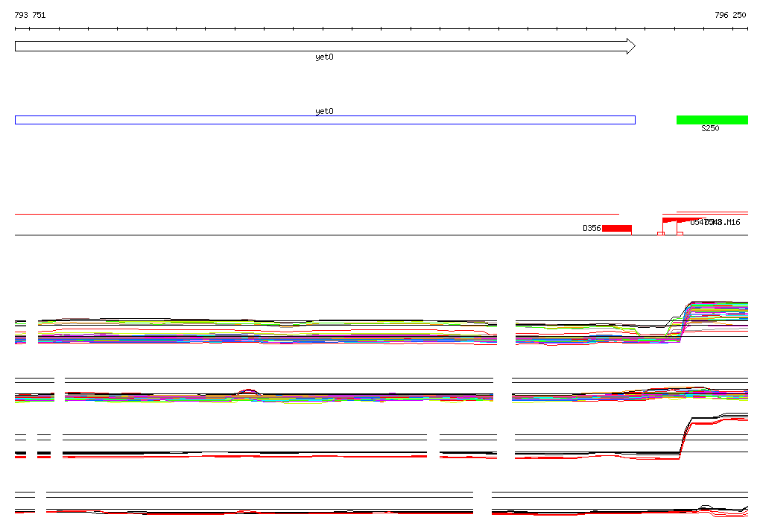Click the arrowhead tip of yetO gene
Screen dimensions: 763x532
pyautogui.click(x=631, y=46)
